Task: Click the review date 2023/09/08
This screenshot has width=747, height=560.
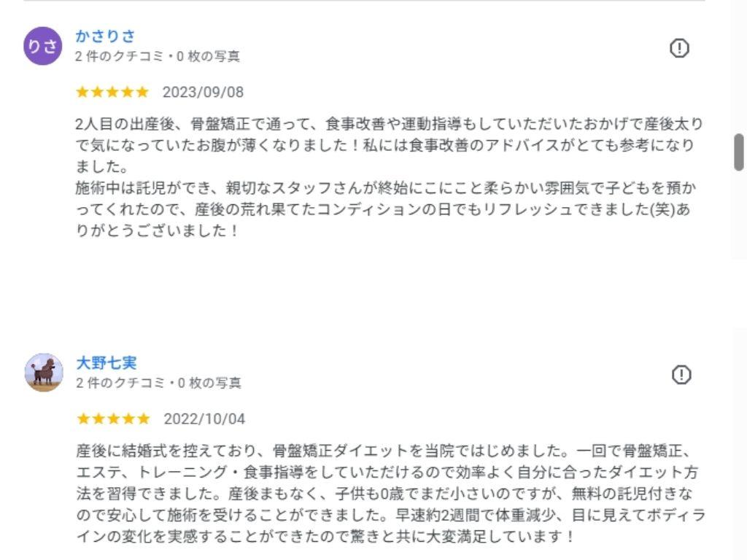Action: tap(203, 93)
